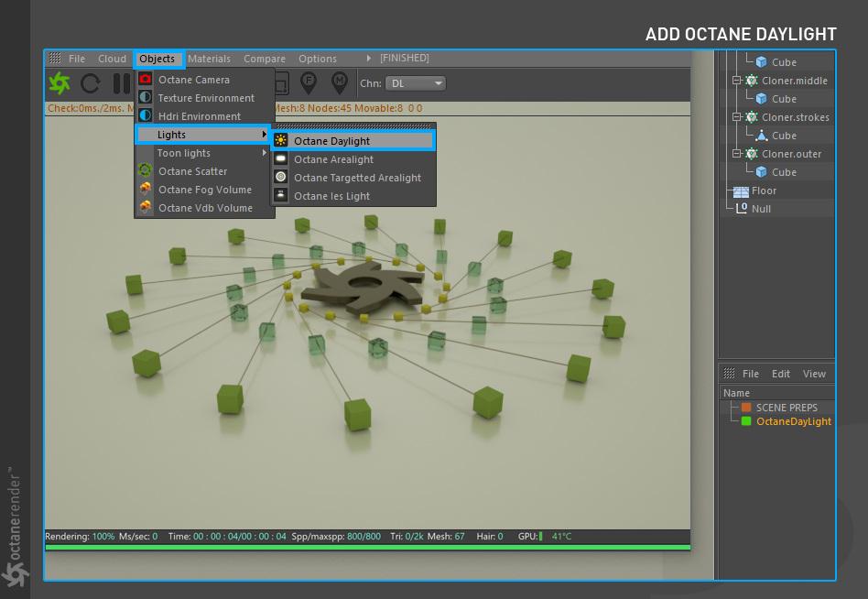The width and height of the screenshot is (868, 599).
Task: Open the Chn channel dropdown
Action: tap(416, 83)
